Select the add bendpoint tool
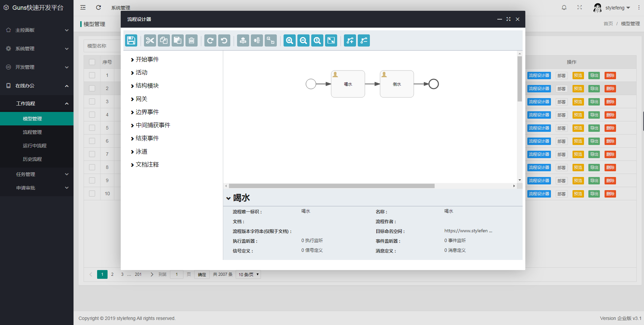This screenshot has height=325, width=644. (350, 40)
